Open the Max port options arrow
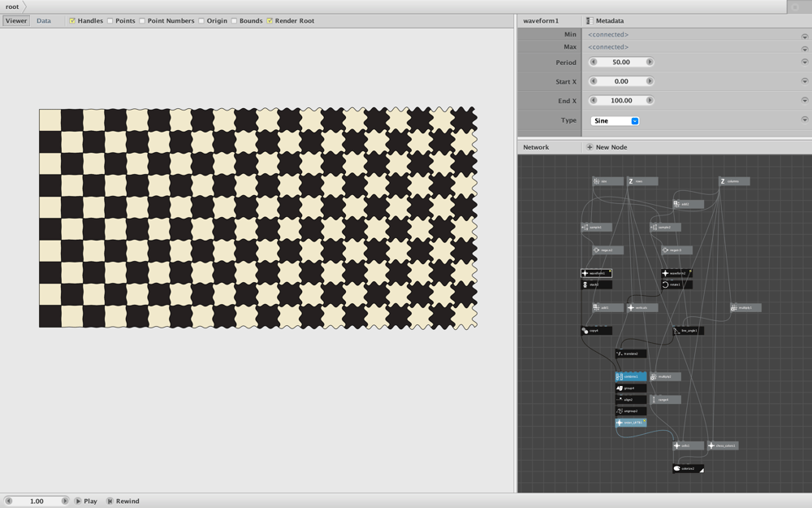This screenshot has height=508, width=812. point(804,49)
